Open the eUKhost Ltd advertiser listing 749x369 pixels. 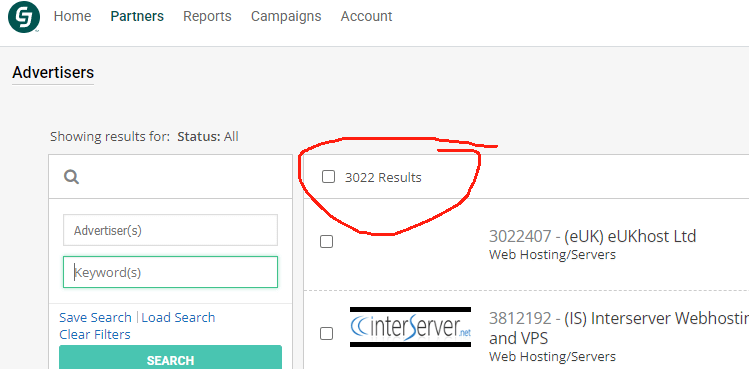coord(592,236)
